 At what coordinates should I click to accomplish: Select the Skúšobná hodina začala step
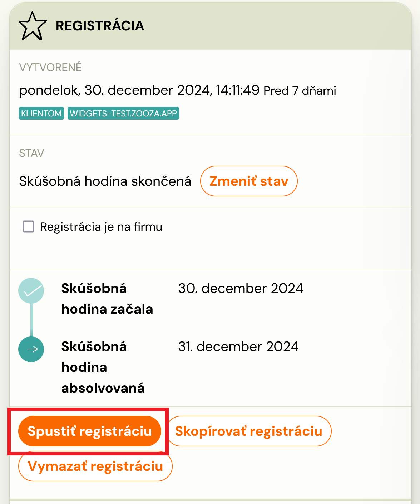(x=107, y=299)
